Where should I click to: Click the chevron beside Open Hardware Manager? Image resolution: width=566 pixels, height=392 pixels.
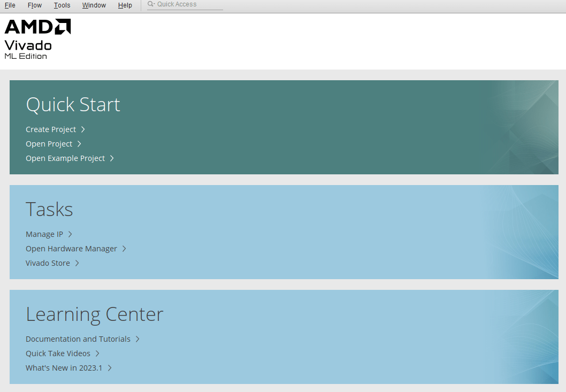(124, 248)
